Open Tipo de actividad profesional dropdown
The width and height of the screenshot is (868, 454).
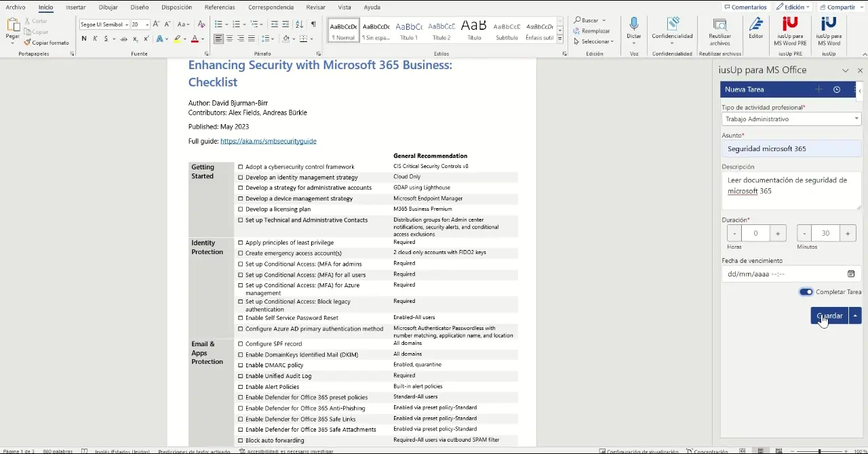(x=791, y=119)
